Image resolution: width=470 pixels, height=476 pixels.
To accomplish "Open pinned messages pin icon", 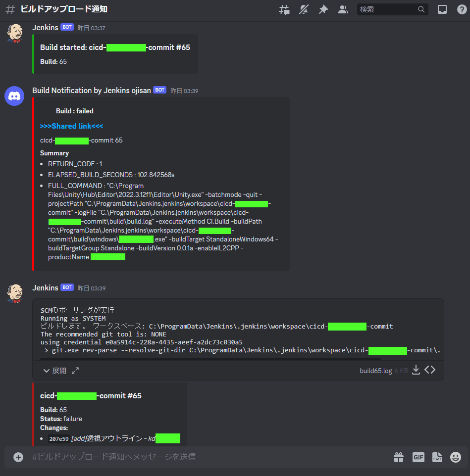I will click(x=323, y=10).
